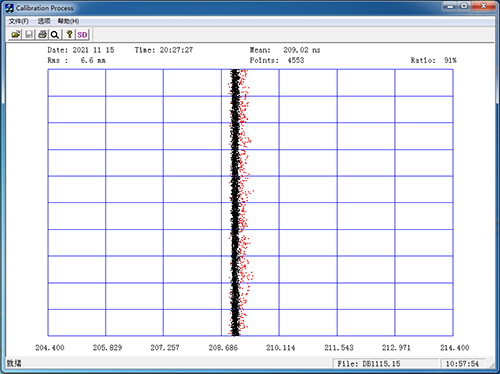500x374 pixels.
Task: Open the 选项 menu
Action: pyautogui.click(x=44, y=21)
